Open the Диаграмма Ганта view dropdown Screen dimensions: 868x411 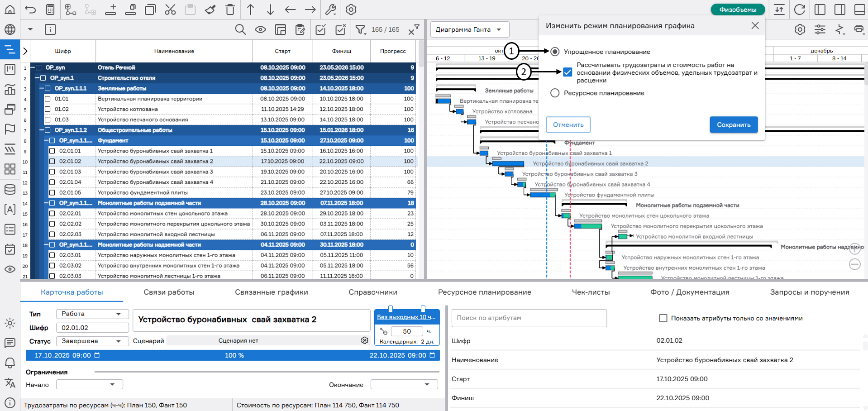point(469,30)
